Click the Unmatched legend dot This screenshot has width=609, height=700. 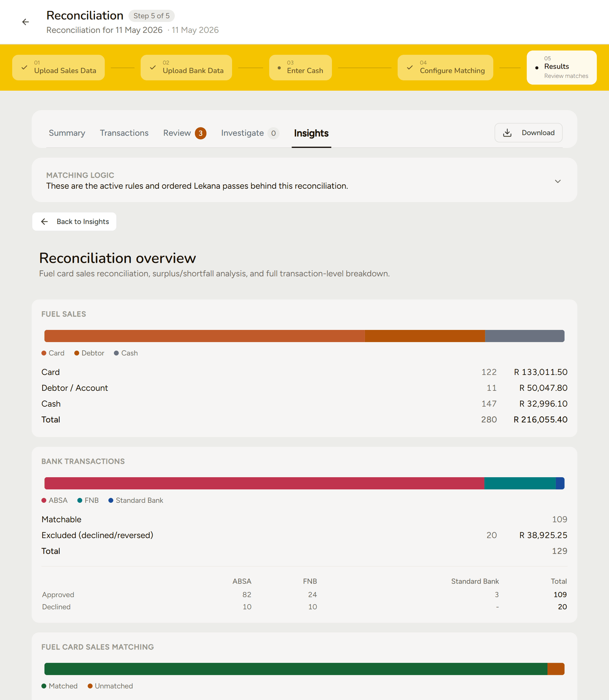[90, 686]
